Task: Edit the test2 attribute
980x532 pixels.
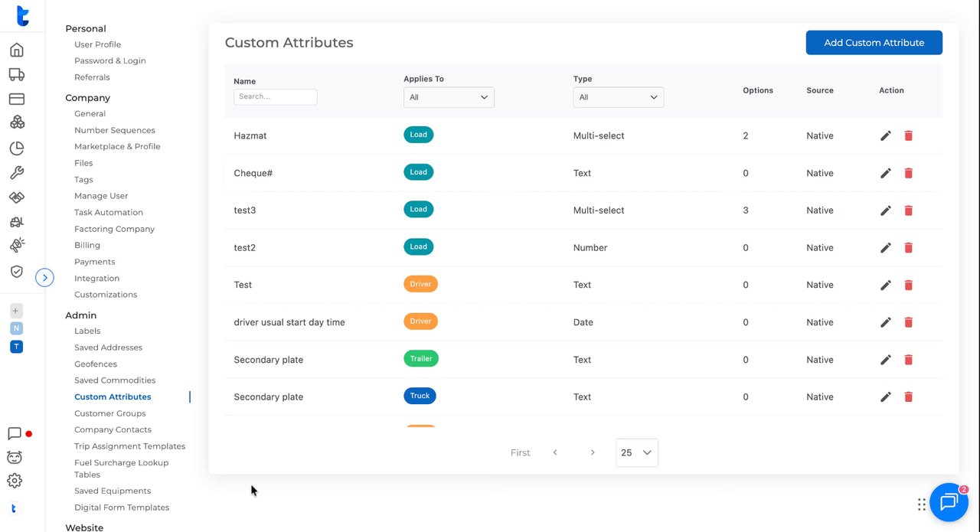Action: pos(886,248)
